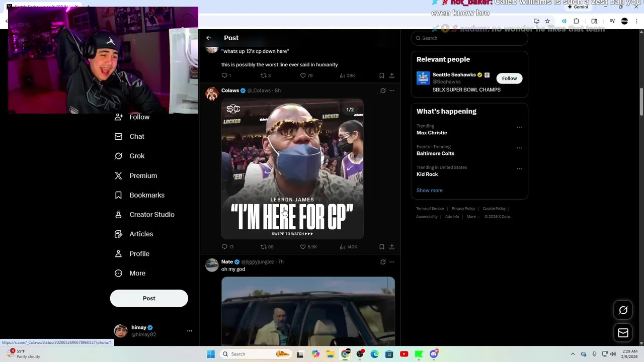Repost Colaws' post with 98 reposts
Image resolution: width=644 pixels, height=362 pixels.
tap(267, 247)
